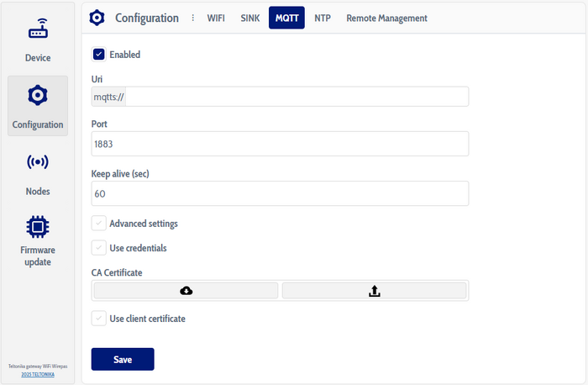Viewport: 588px width, 385px height.
Task: Tick the Use client certificate checkbox
Action: 99,319
